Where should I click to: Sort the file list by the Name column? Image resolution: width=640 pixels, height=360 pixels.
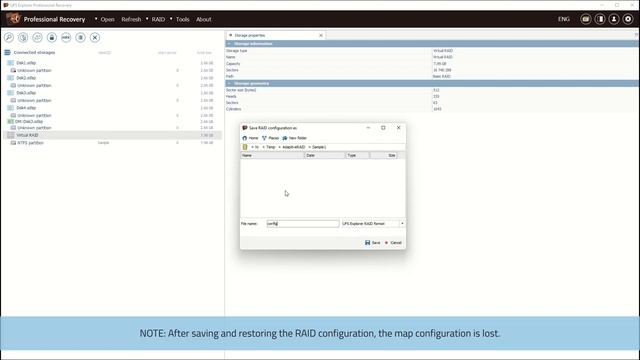[x=272, y=156]
